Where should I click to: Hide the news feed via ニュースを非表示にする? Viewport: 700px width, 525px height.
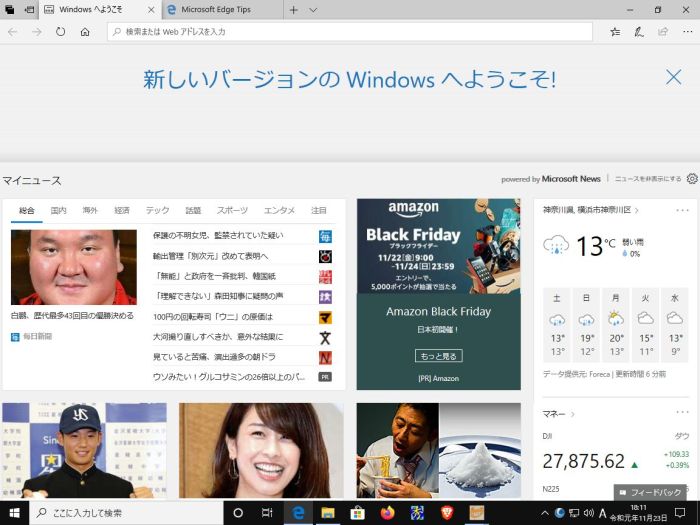648,179
